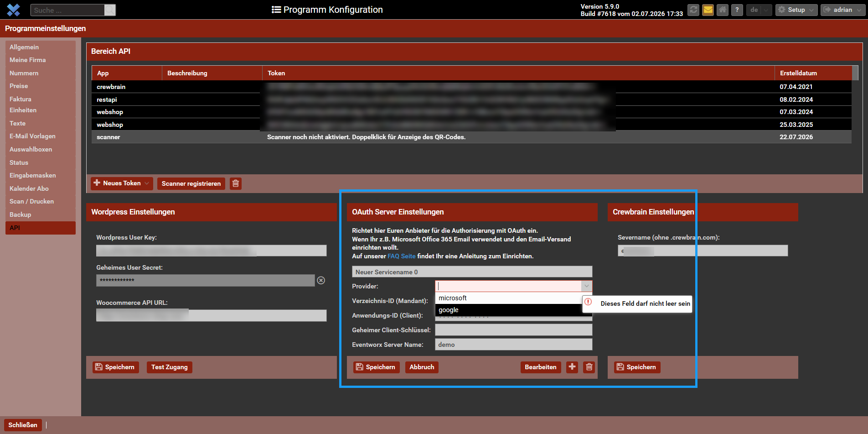This screenshot has width=868, height=434.
Task: Select google in provider list
Action: 508,310
